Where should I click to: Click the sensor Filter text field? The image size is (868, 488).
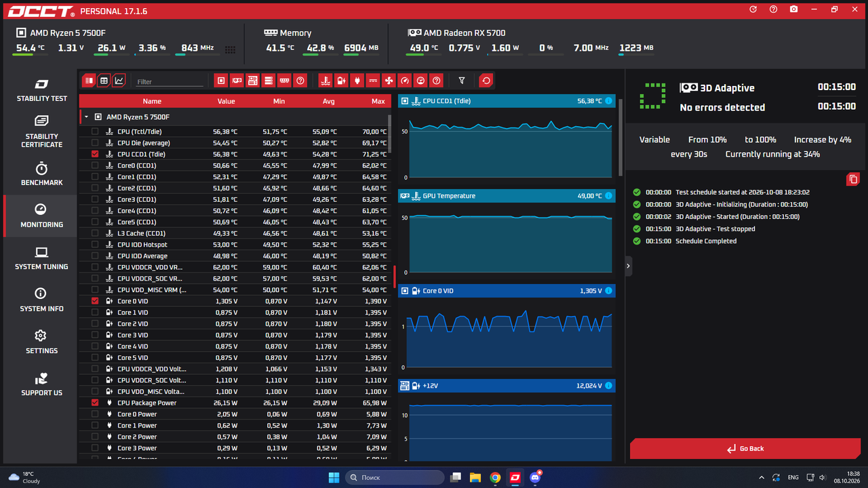point(170,81)
